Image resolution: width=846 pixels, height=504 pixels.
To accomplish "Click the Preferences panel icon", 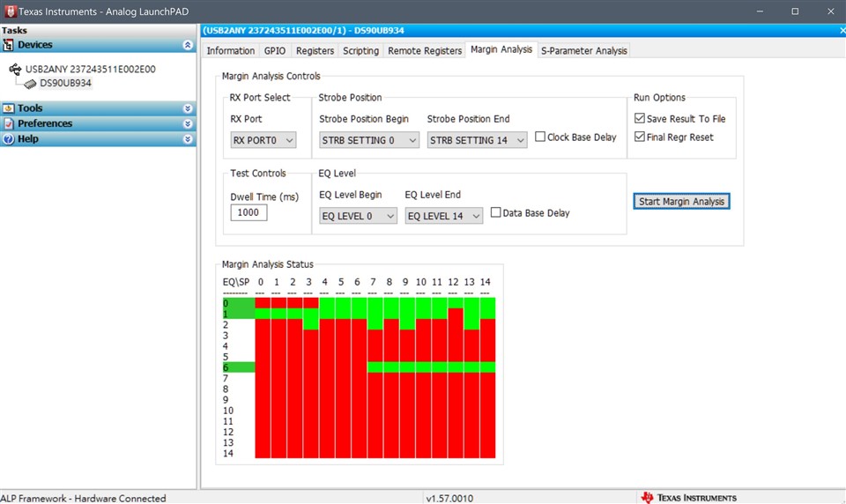I will click(x=8, y=123).
